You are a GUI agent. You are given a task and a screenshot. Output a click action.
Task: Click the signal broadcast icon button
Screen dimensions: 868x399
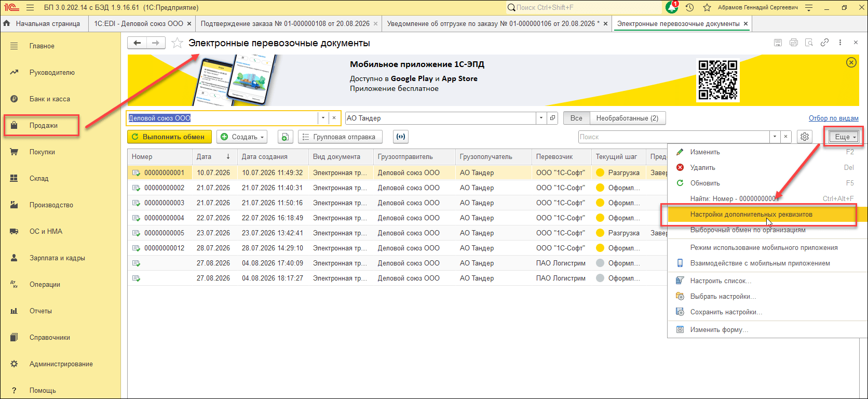(400, 137)
